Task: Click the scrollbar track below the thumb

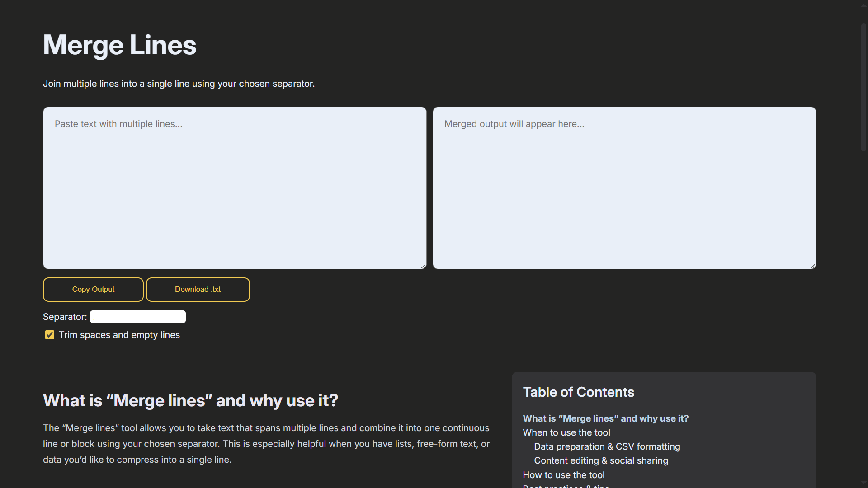Action: 863,271
